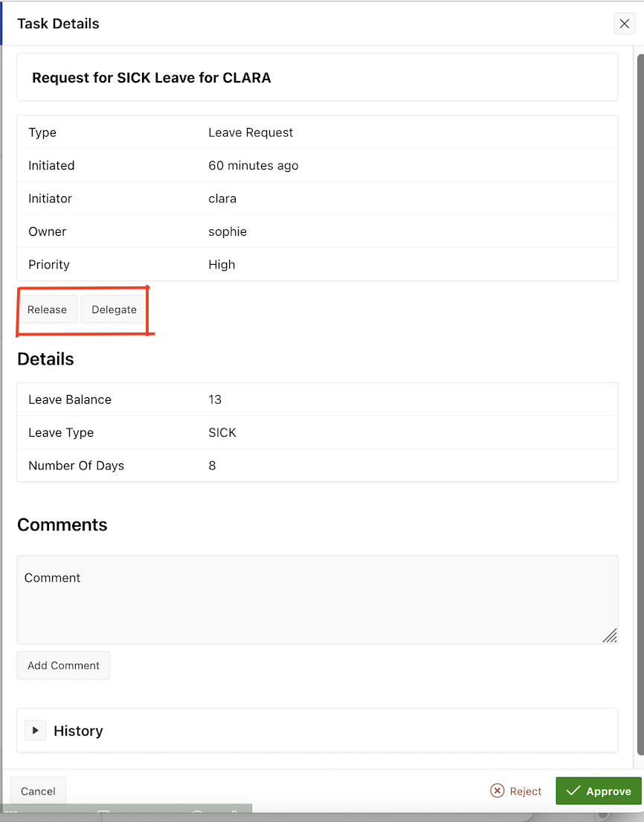Click the Number Of Days value 8
The width and height of the screenshot is (644, 822).
212,466
